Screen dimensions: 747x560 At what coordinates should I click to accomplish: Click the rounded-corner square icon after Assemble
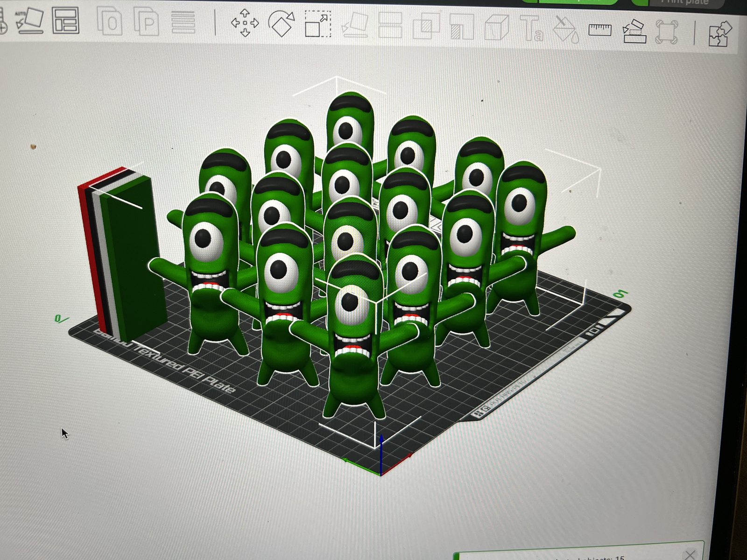[666, 32]
